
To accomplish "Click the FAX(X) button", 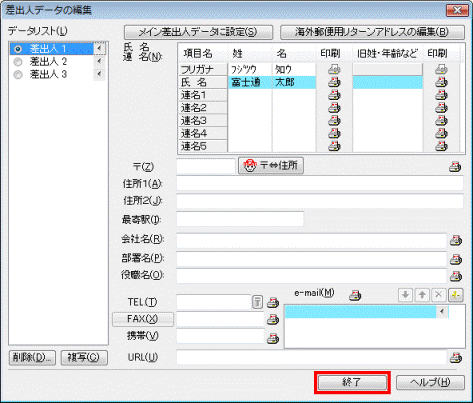I will pyautogui.click(x=143, y=319).
